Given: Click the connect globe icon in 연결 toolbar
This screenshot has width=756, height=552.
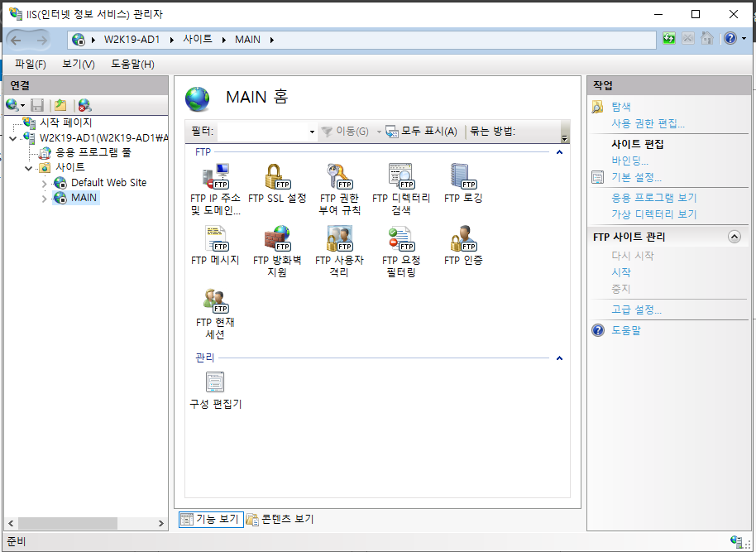Looking at the screenshot, I should coord(12,105).
